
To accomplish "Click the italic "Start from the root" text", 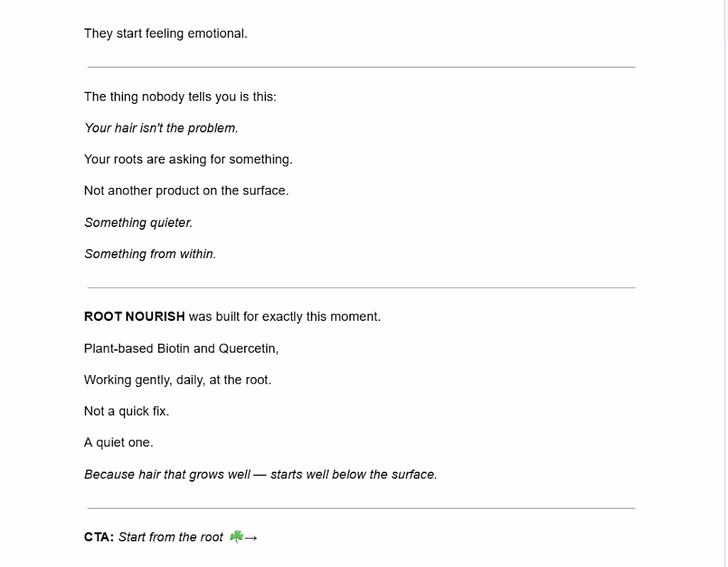I will tap(171, 537).
